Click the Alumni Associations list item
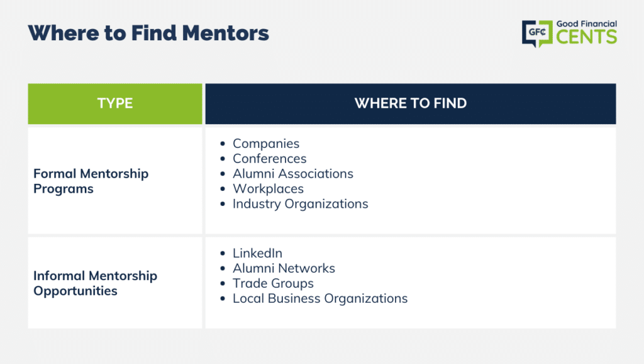This screenshot has width=644, height=364. click(293, 174)
